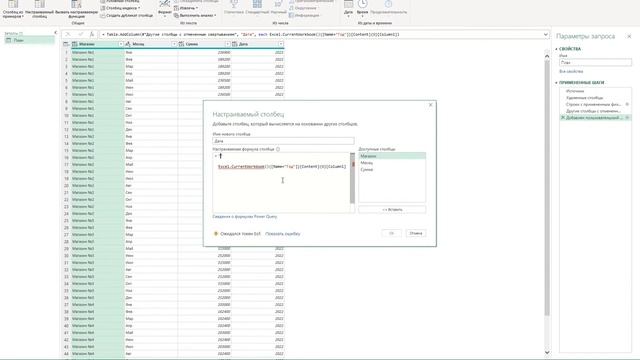Viewport: 640px width, 360px height.
Task: Click the Дата column data type icon
Action: click(235, 44)
